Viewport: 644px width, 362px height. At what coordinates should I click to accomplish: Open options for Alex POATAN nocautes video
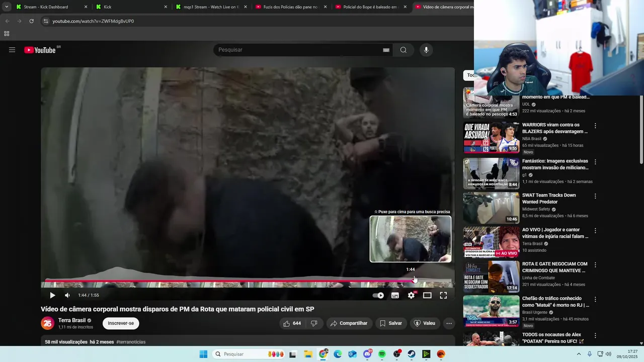pyautogui.click(x=595, y=335)
